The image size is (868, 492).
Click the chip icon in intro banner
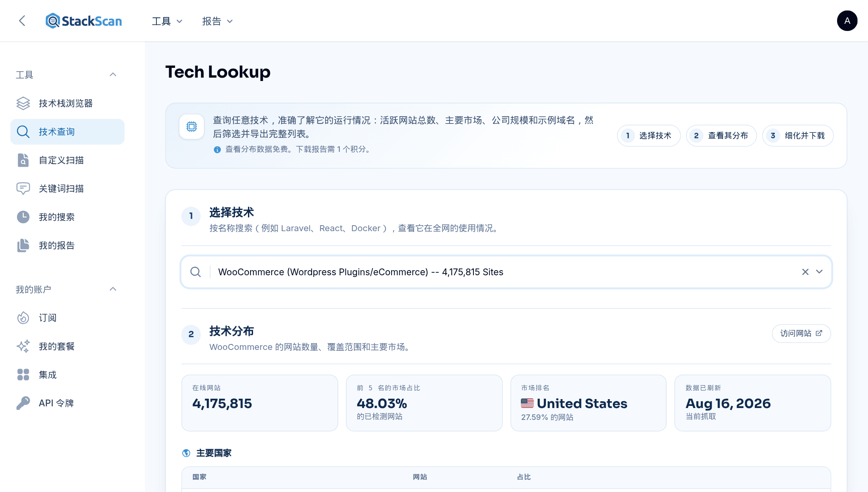point(192,126)
